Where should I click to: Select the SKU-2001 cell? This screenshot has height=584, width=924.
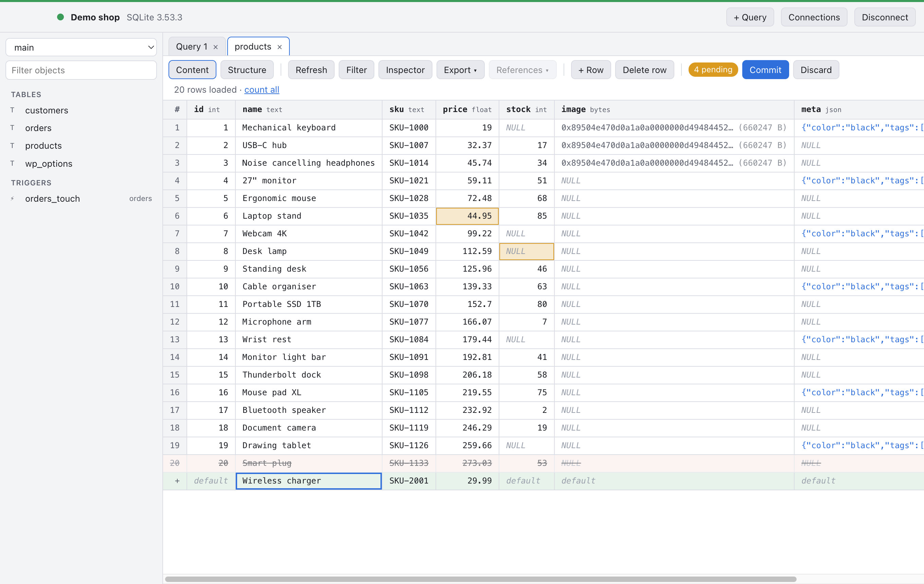pos(409,481)
